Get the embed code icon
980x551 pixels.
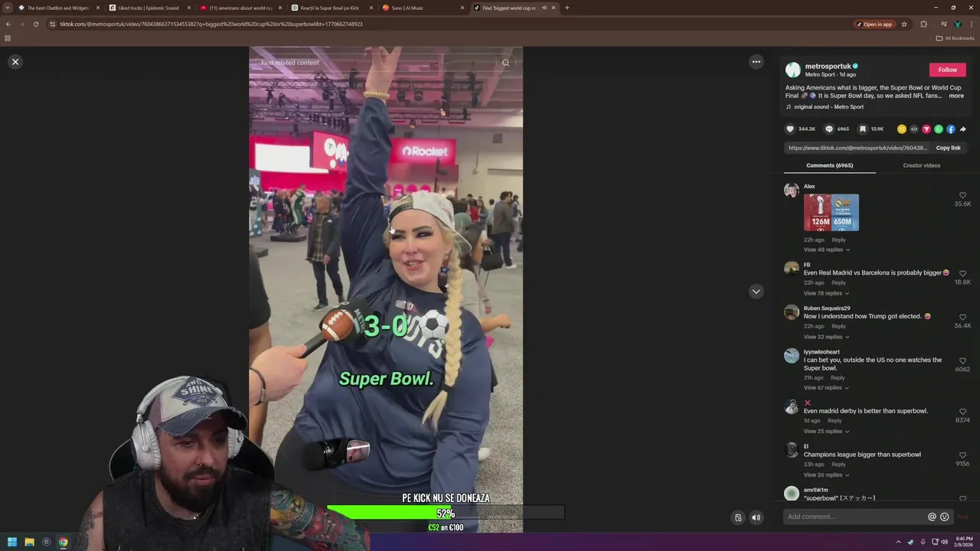pyautogui.click(x=914, y=129)
